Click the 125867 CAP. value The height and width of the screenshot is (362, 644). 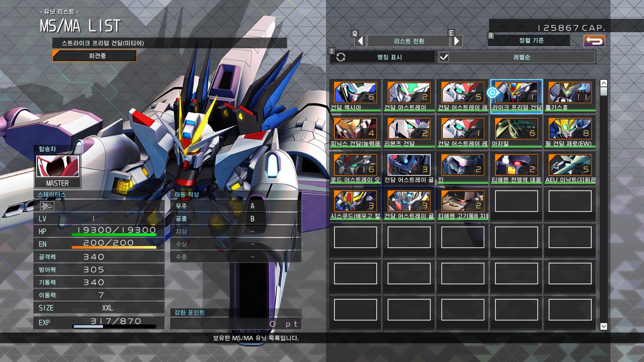tap(572, 28)
